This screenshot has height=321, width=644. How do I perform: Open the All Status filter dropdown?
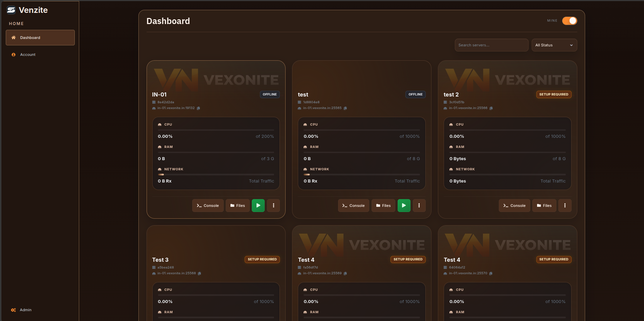(554, 45)
